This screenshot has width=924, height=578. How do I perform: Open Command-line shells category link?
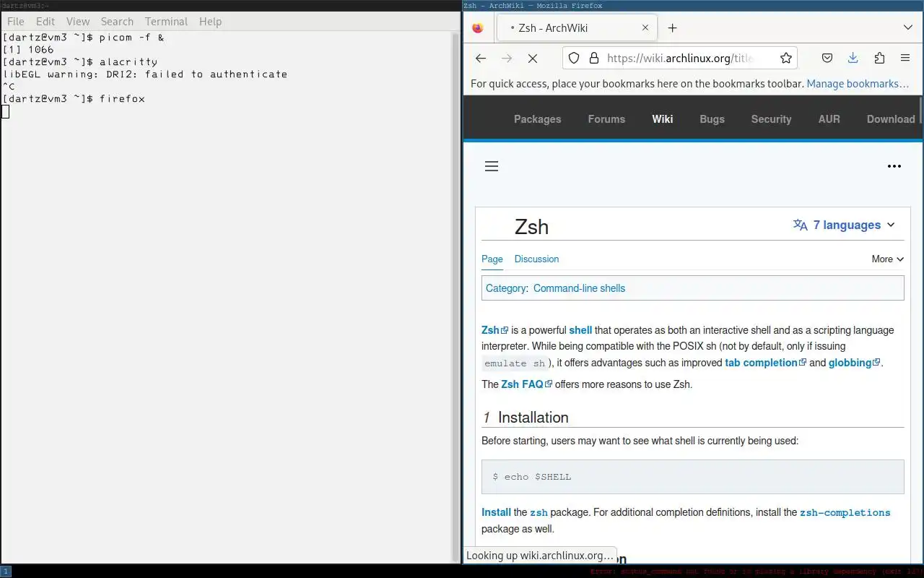pyautogui.click(x=579, y=288)
